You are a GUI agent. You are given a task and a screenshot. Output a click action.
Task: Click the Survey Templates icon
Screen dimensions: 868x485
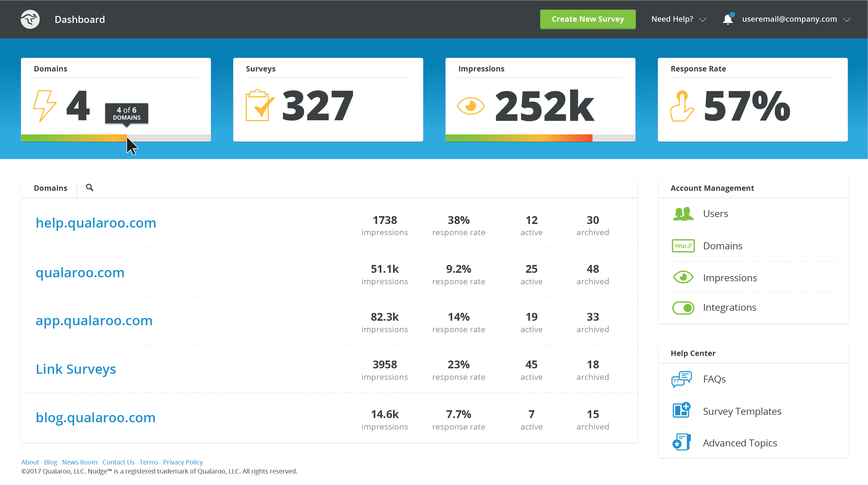[x=682, y=410]
